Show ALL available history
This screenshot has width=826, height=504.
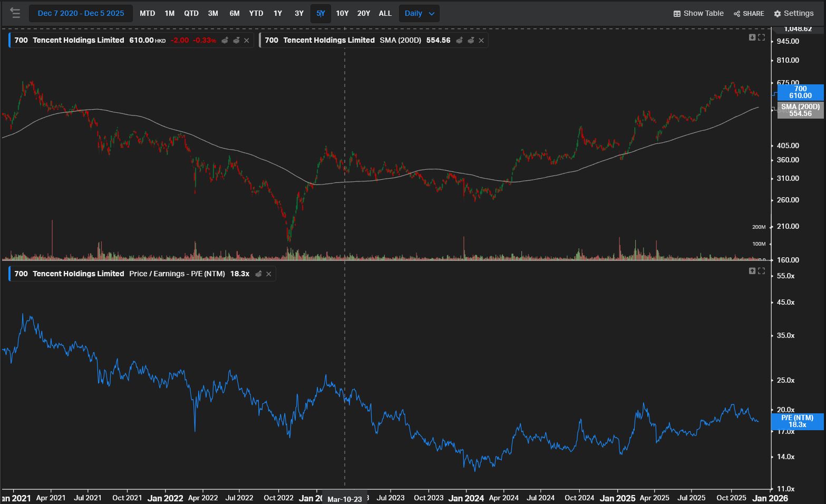pyautogui.click(x=385, y=13)
